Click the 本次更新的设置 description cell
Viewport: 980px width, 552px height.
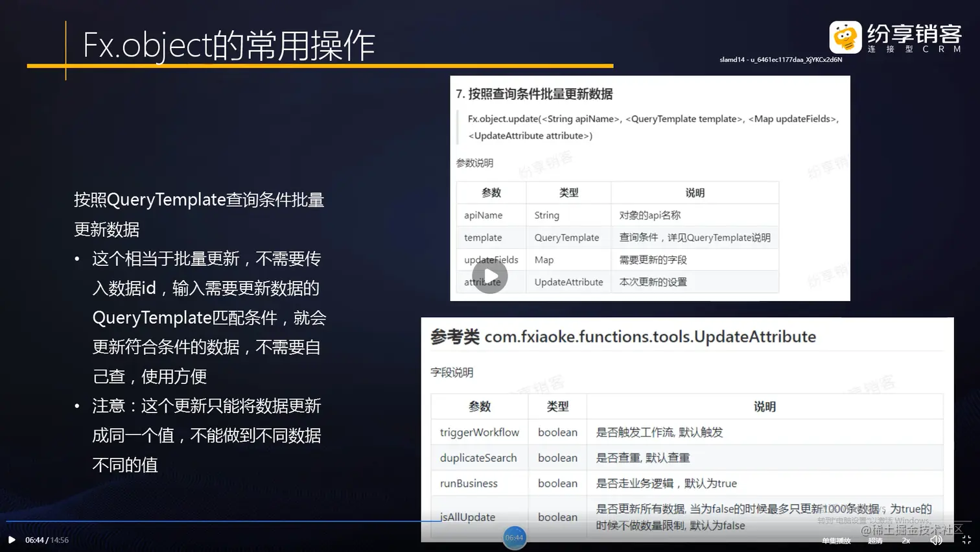pyautogui.click(x=695, y=282)
